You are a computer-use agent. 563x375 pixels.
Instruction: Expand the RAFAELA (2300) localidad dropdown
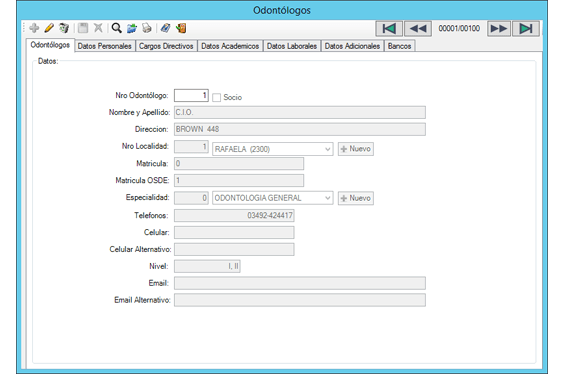(327, 149)
